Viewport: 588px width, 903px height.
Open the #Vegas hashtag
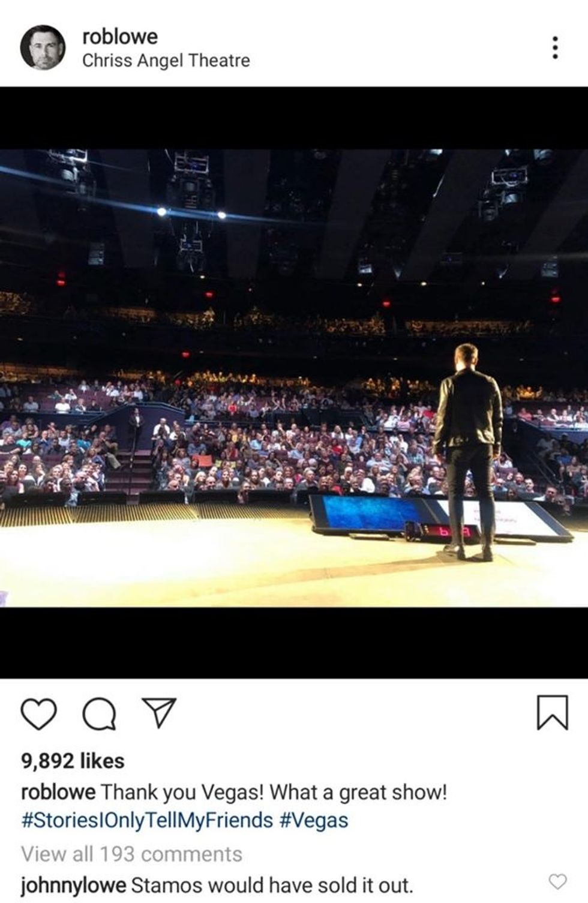click(314, 820)
